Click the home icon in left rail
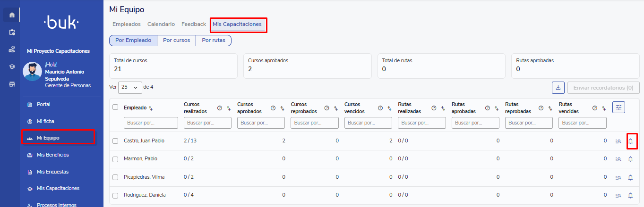Viewport: 644px width, 207px height. point(12,15)
